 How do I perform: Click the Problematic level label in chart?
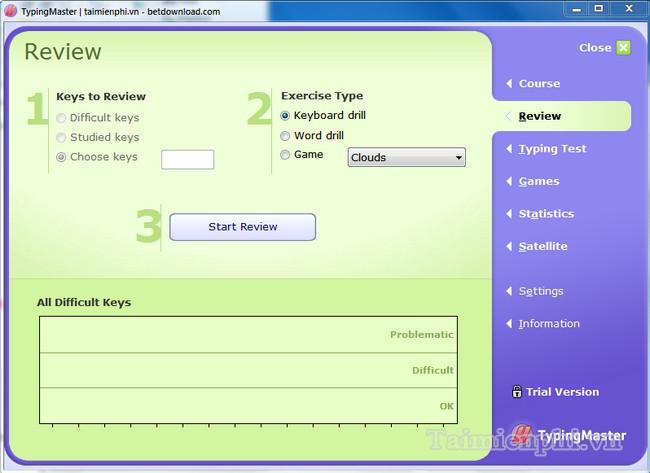pos(422,335)
